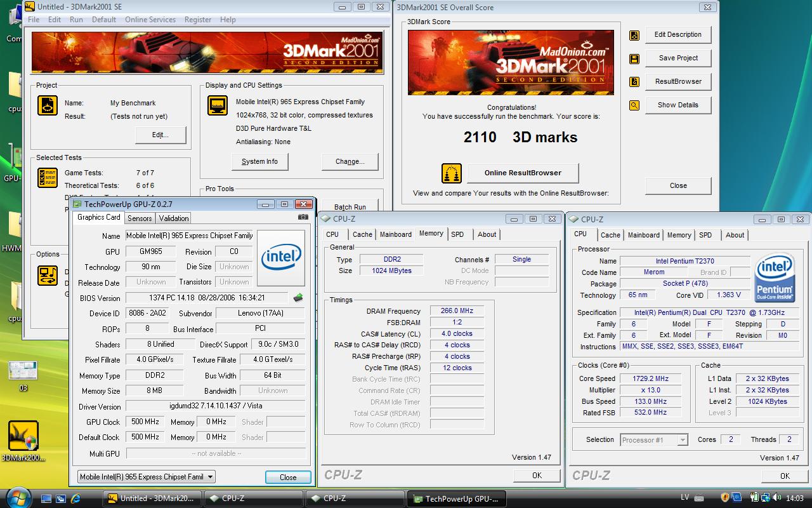The width and height of the screenshot is (812, 508).
Task: Click the taskbar clock showing 14:03
Action: coord(794,498)
